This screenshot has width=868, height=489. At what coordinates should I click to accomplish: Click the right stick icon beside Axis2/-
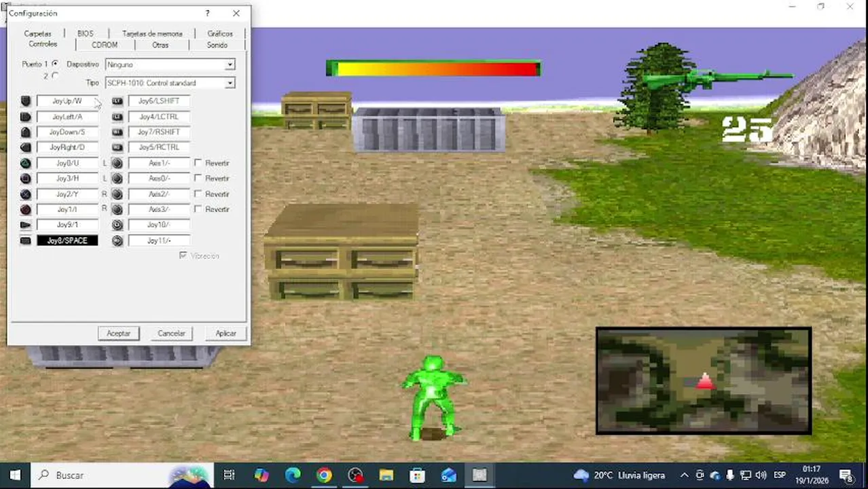117,194
